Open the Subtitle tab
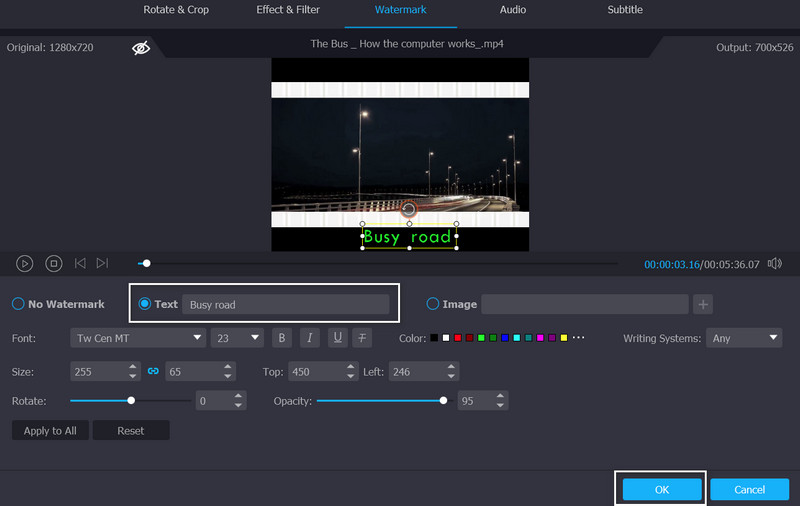The height and width of the screenshot is (506, 800). tap(625, 10)
